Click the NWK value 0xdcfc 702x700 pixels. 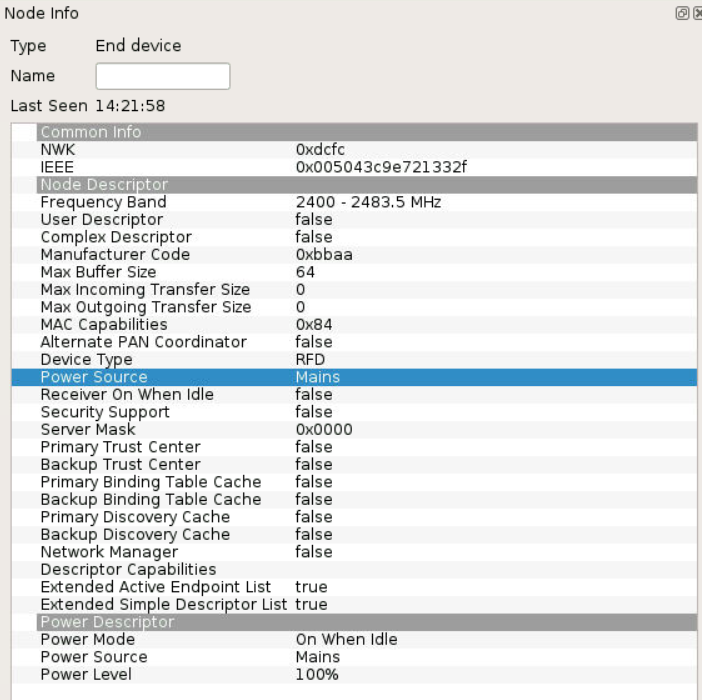click(x=320, y=149)
